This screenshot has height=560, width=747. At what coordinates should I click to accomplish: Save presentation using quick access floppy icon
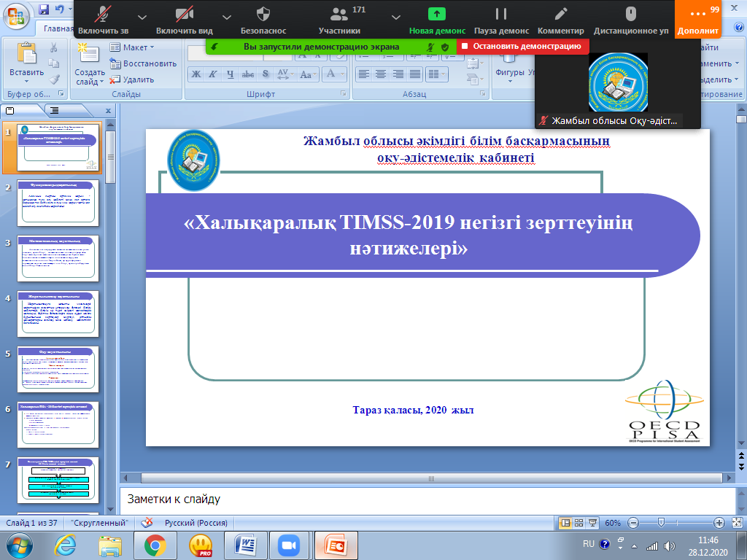click(44, 9)
